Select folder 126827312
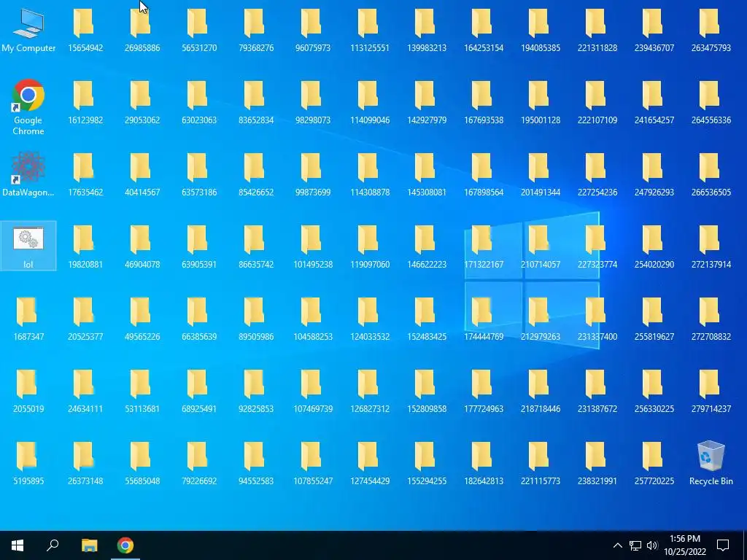The image size is (747, 560). (x=370, y=391)
